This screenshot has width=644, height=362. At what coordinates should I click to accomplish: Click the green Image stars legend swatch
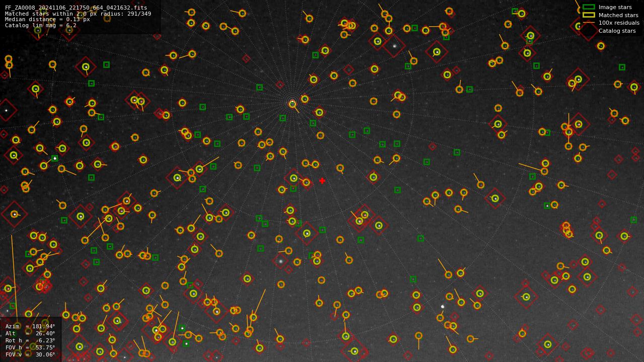[x=589, y=7]
